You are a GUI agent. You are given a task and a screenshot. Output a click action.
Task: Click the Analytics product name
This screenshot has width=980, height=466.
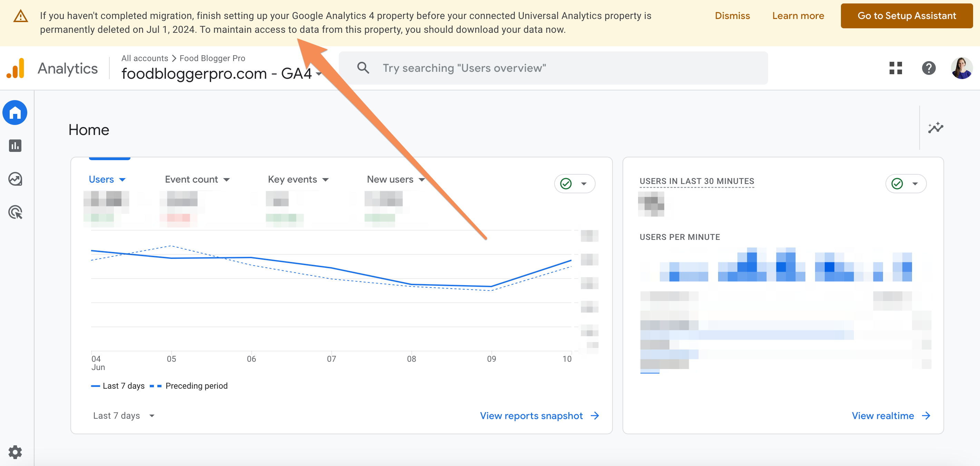click(x=67, y=68)
